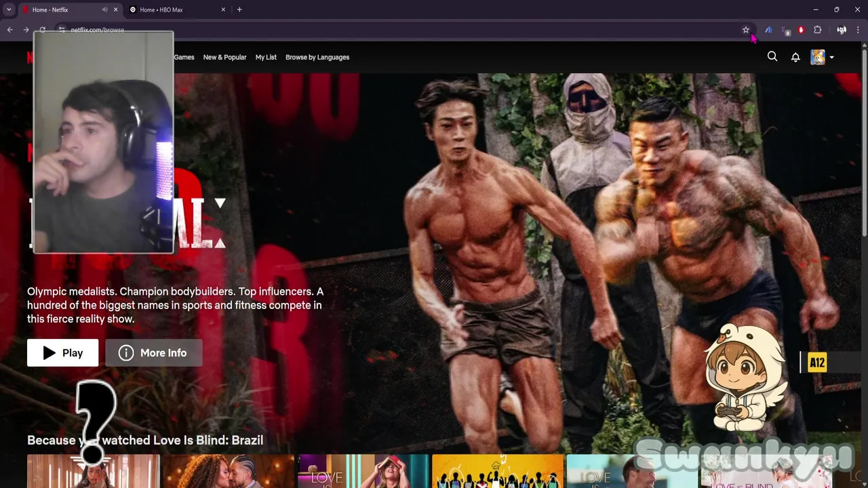Expand the profile menu caret
868x488 pixels.
click(x=831, y=58)
